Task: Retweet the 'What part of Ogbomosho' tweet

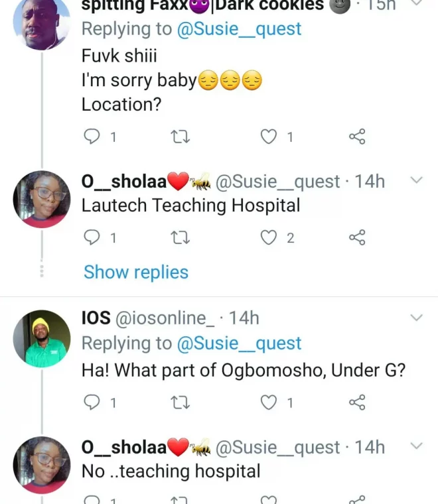Action: pos(180,402)
